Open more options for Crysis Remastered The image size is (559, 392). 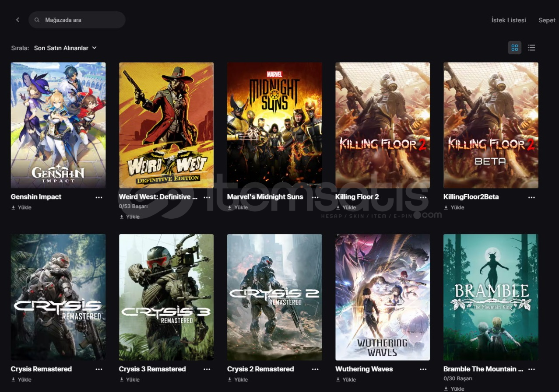point(99,369)
